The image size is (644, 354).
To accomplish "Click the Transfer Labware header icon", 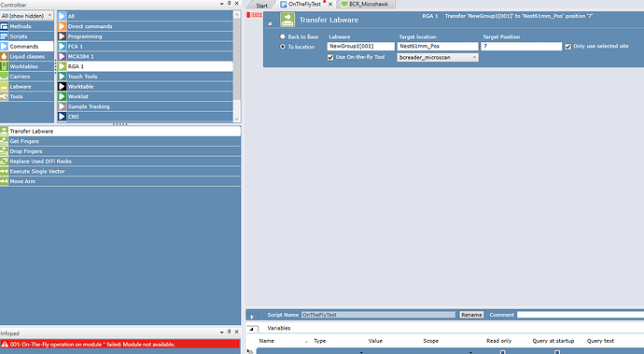I will pos(287,20).
